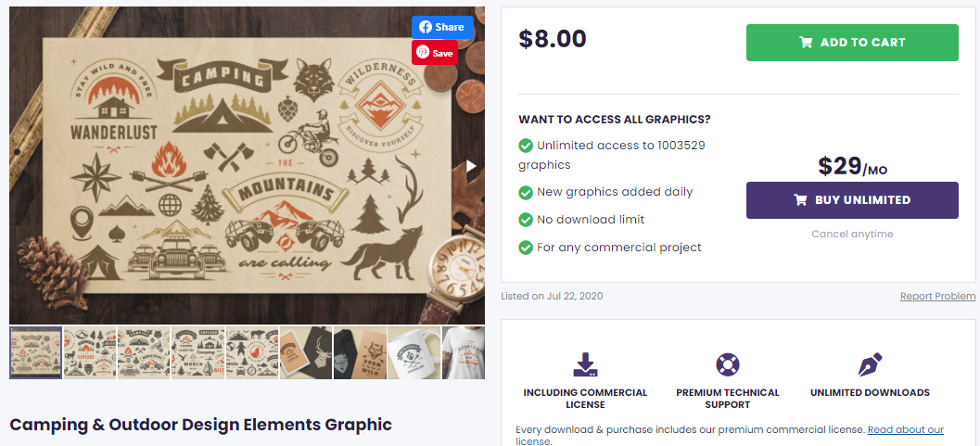Open the Report Problem link
Screen dimensions: 980x446
[937, 297]
